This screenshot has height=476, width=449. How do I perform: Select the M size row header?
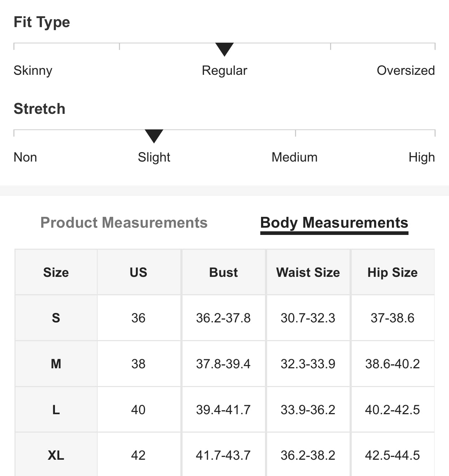coord(56,364)
